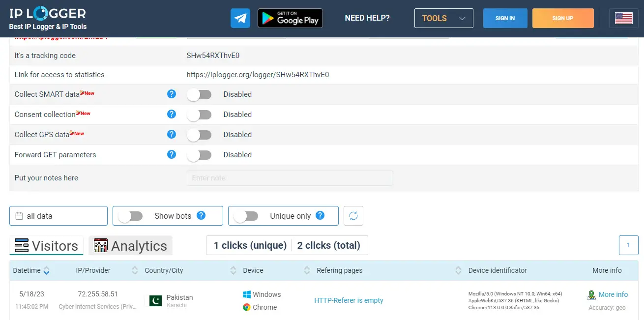Click the calendar icon in the date filter
Viewport: 644px width, 320px height.
(19, 215)
